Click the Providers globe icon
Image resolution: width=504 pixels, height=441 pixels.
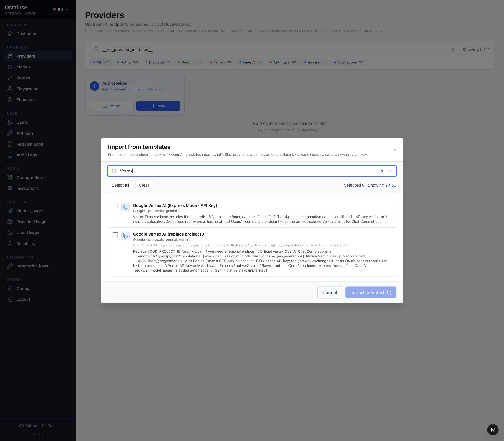pos(10,56)
